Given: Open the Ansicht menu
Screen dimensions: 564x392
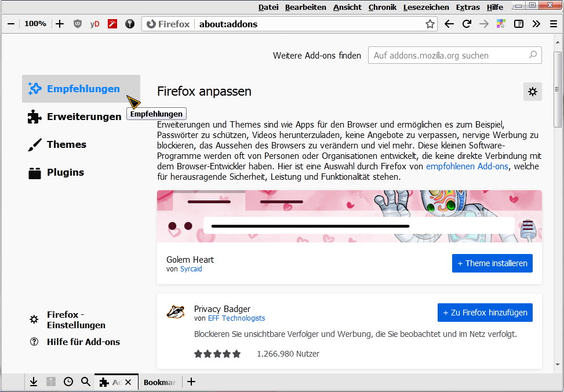Looking at the screenshot, I should (347, 7).
